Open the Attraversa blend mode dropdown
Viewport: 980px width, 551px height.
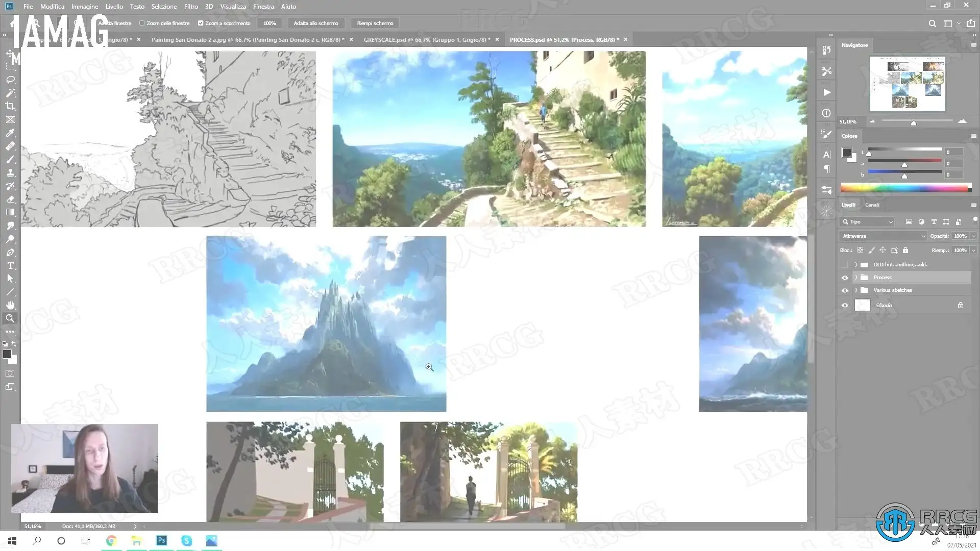coord(883,236)
